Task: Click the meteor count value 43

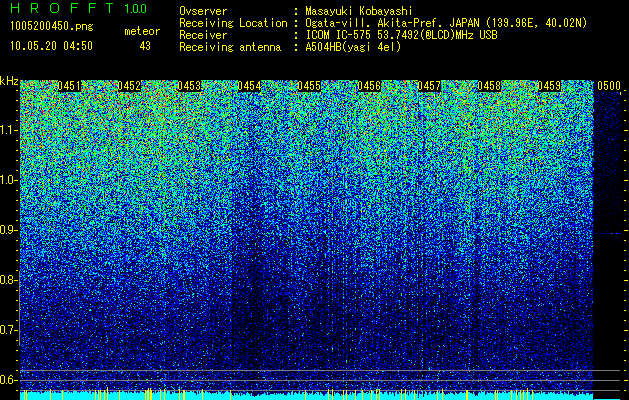Action: (x=145, y=46)
